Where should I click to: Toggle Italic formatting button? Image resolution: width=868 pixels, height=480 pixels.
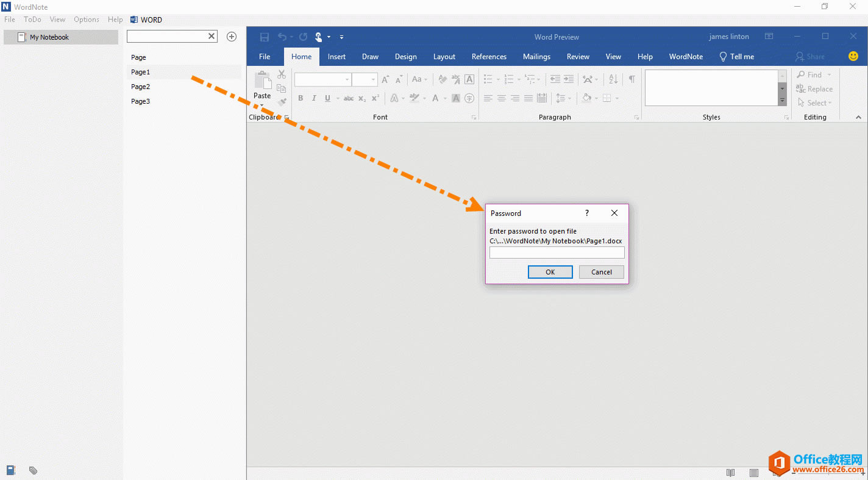(x=314, y=98)
